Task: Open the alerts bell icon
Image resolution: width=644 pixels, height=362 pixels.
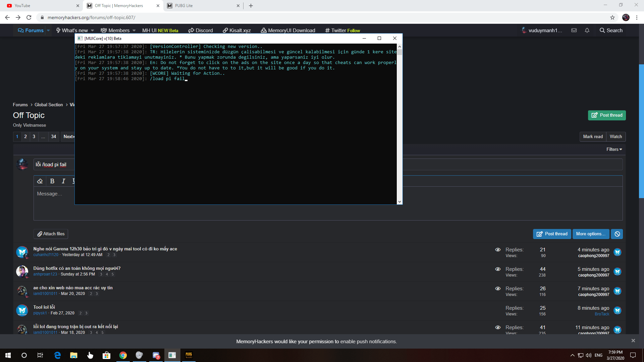Action: [587, 31]
